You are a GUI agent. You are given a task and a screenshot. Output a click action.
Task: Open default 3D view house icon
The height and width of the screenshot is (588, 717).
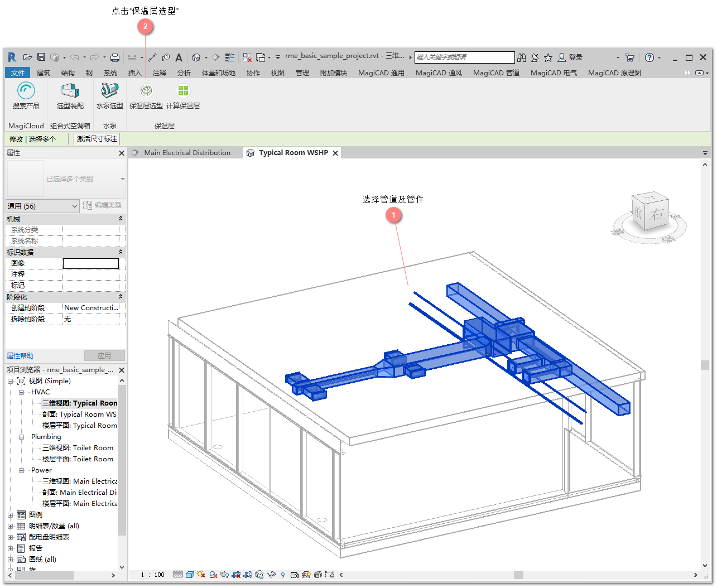point(196,57)
